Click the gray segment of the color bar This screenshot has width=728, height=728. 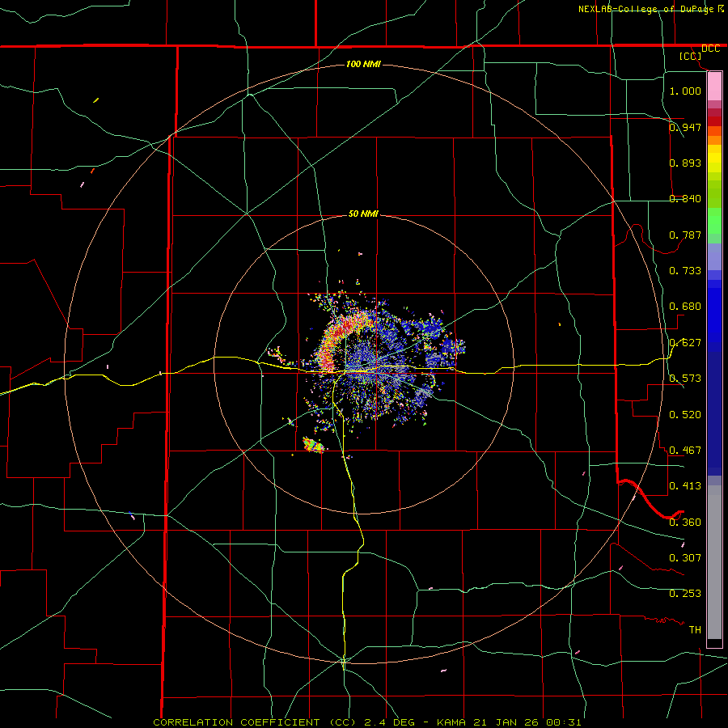tap(714, 562)
